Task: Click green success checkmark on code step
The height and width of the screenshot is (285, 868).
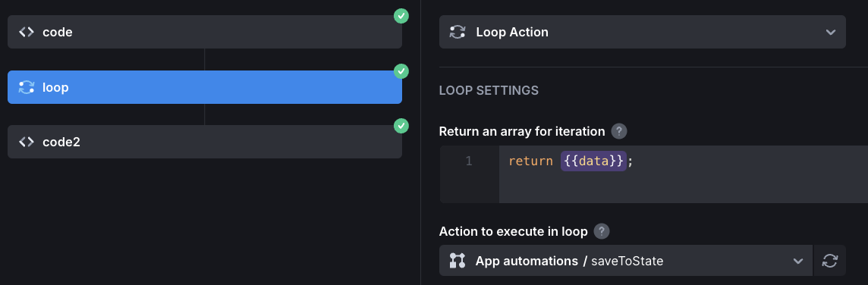Action: [x=401, y=16]
